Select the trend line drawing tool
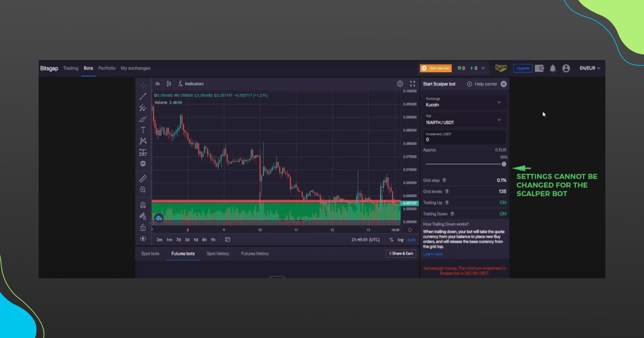Screen dimensions: 644x338 (x=143, y=96)
